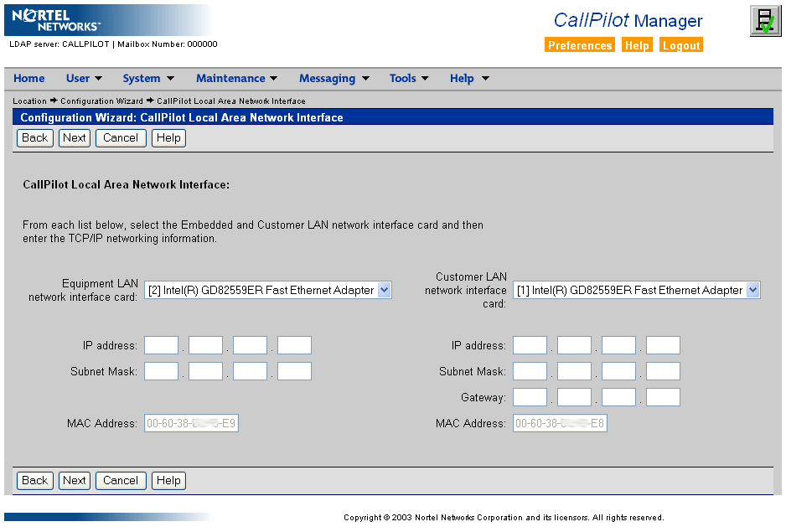Open the User menu

84,78
